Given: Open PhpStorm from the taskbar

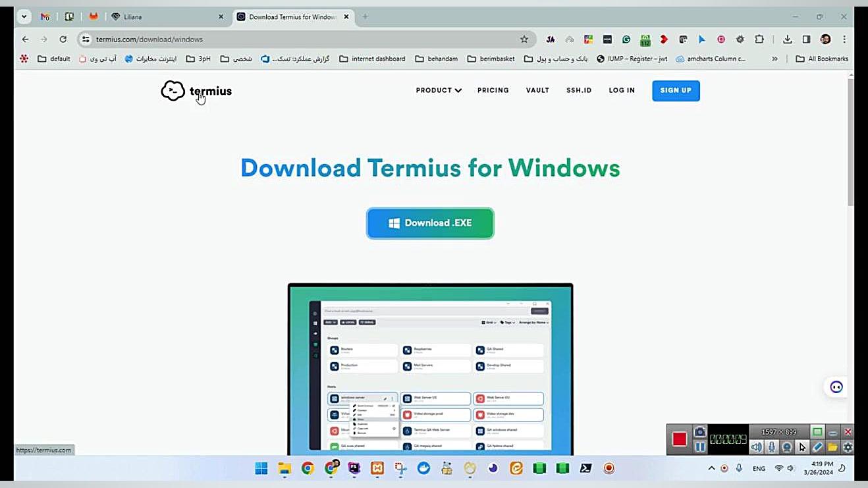Looking at the screenshot, I should pos(354,468).
